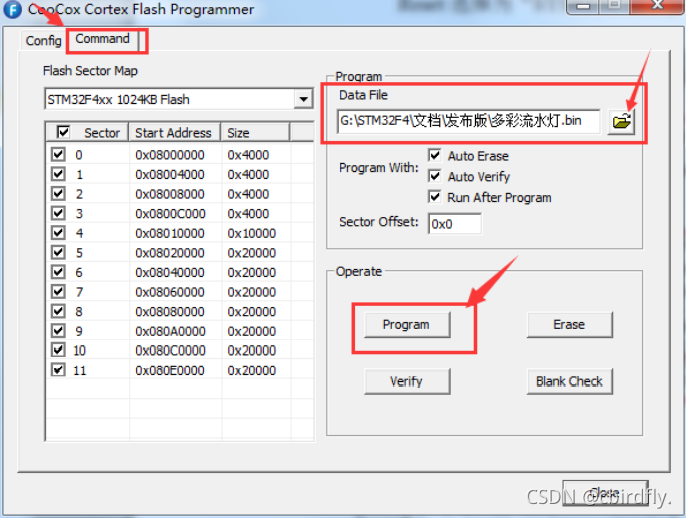Select address 0x08080000 cell
This screenshot has width=686, height=518.
click(x=170, y=312)
